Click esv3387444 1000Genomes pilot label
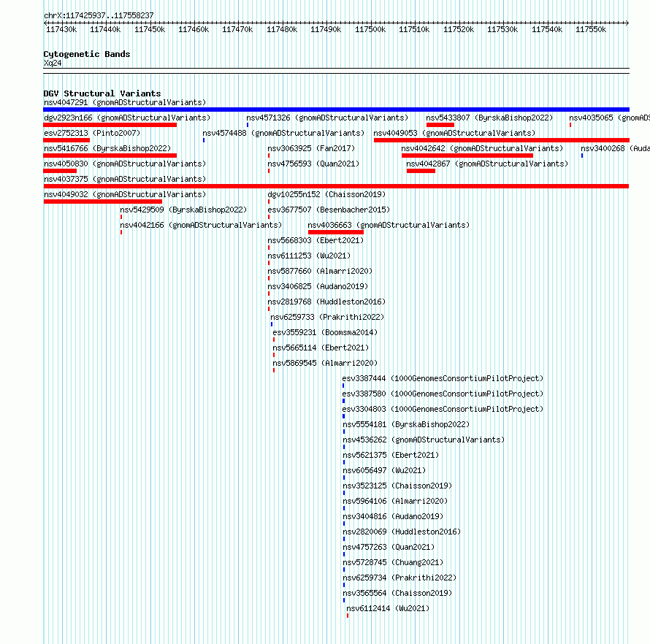The width and height of the screenshot is (650, 644). coord(443,378)
